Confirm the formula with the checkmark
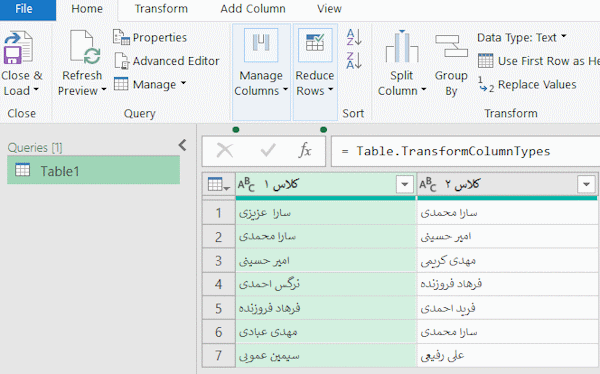The image size is (600, 374). 268,150
